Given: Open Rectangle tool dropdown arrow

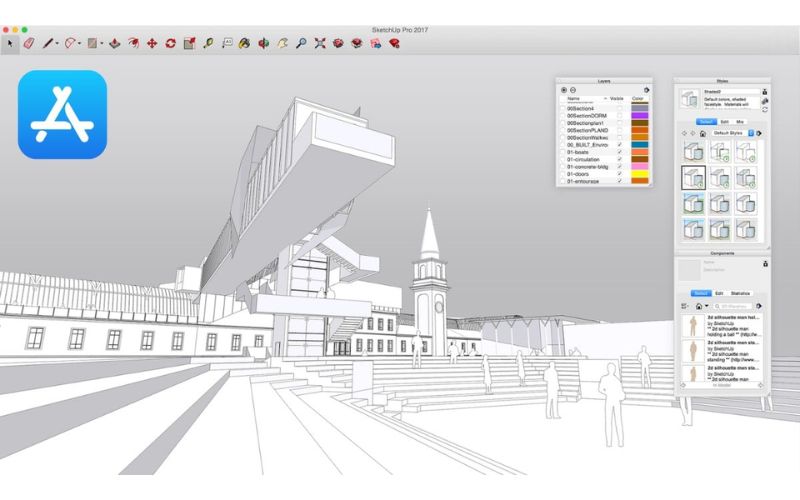Looking at the screenshot, I should tap(102, 44).
